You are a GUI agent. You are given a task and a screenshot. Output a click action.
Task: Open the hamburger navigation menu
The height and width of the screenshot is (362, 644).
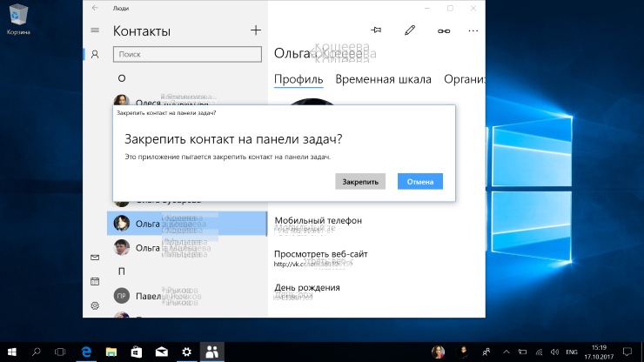tap(95, 31)
